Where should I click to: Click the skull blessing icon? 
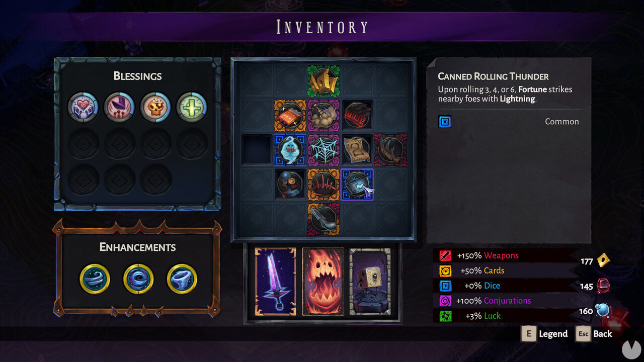tap(155, 107)
